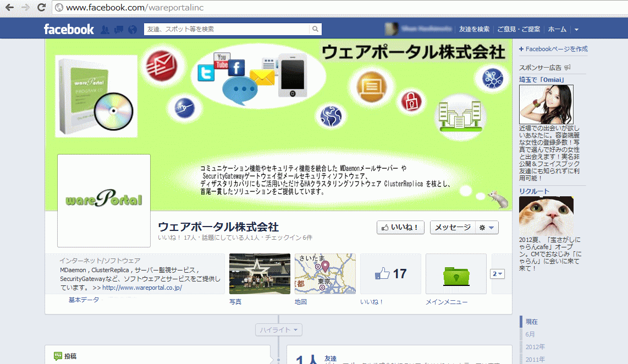The height and width of the screenshot is (364, 628).
Task: Open the メインメニュー green folder tile
Action: tap(456, 273)
